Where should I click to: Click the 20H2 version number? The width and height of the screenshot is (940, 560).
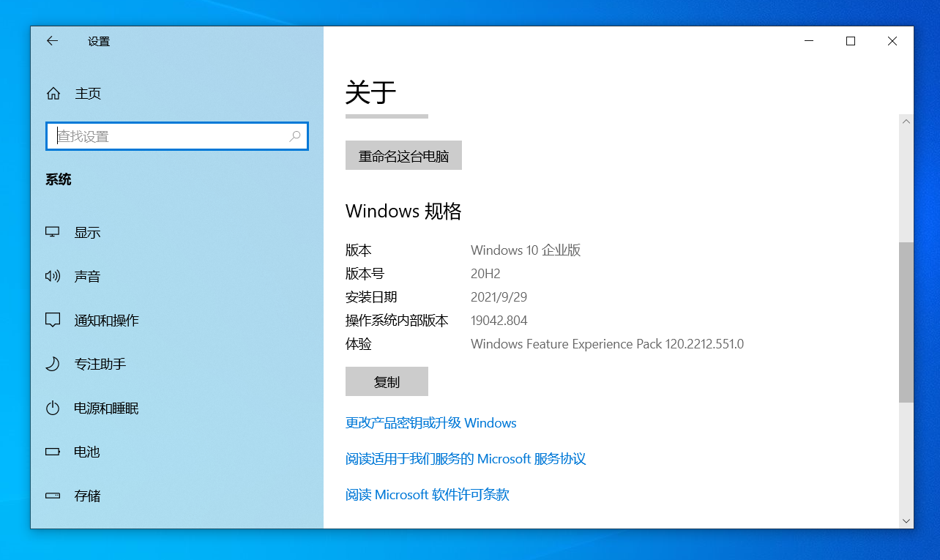[x=485, y=274]
